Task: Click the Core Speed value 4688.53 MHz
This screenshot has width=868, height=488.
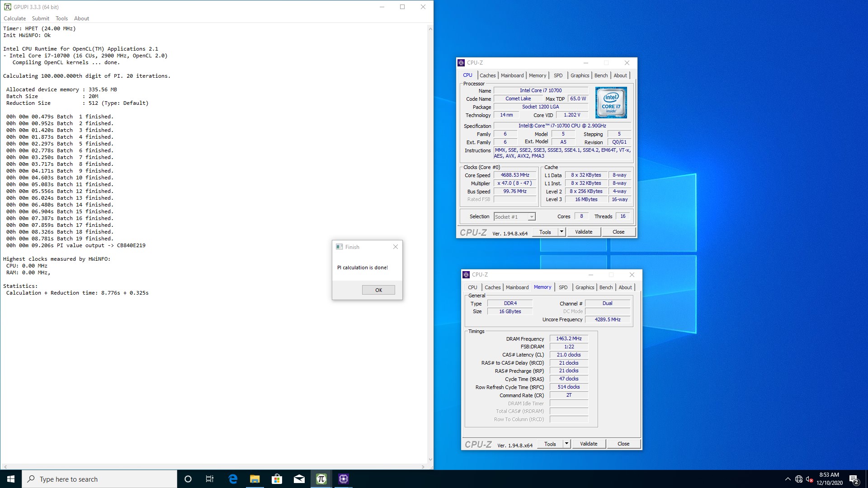Action: [x=515, y=175]
